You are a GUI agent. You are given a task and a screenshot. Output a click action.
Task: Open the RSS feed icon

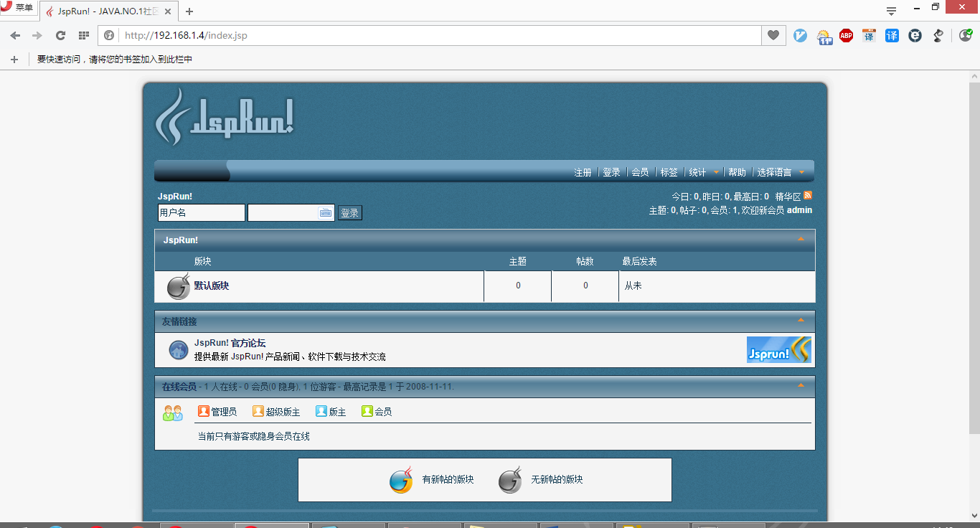tap(808, 195)
